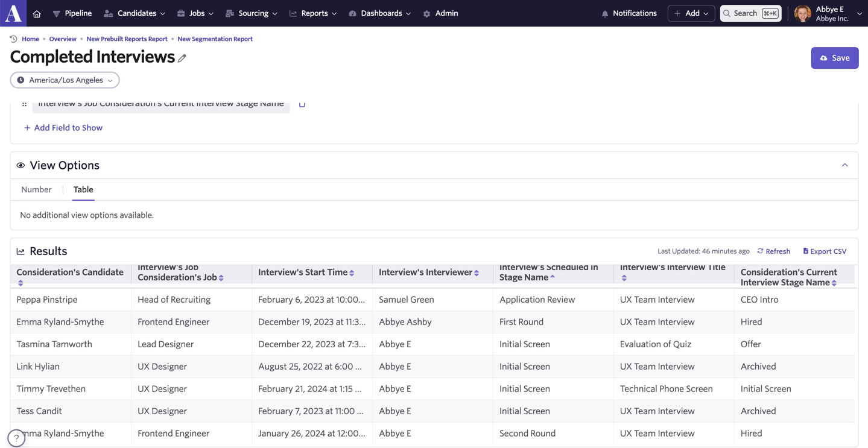
Task: Click the Tasmina Tamworth candidate cell
Action: click(x=71, y=344)
